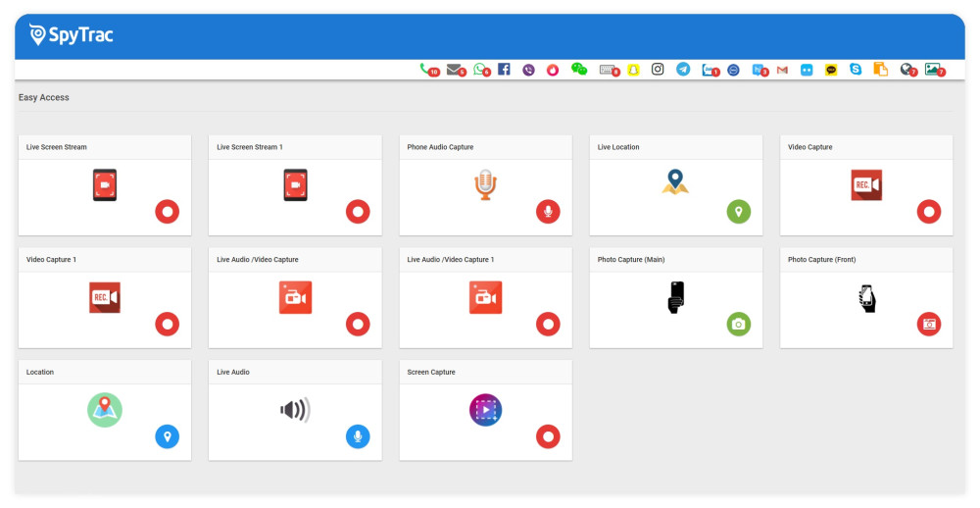
Task: Open the WhatsApp icon in toolbar
Action: coord(479,69)
